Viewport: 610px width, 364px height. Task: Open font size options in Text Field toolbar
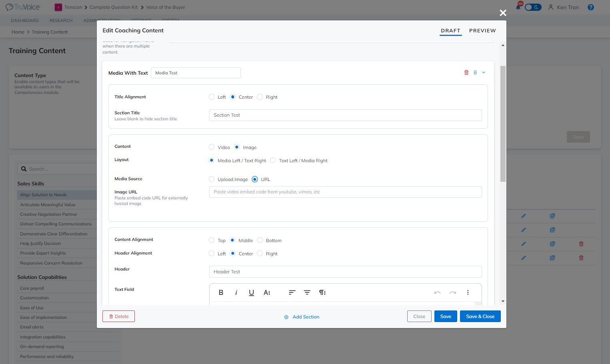(x=267, y=292)
